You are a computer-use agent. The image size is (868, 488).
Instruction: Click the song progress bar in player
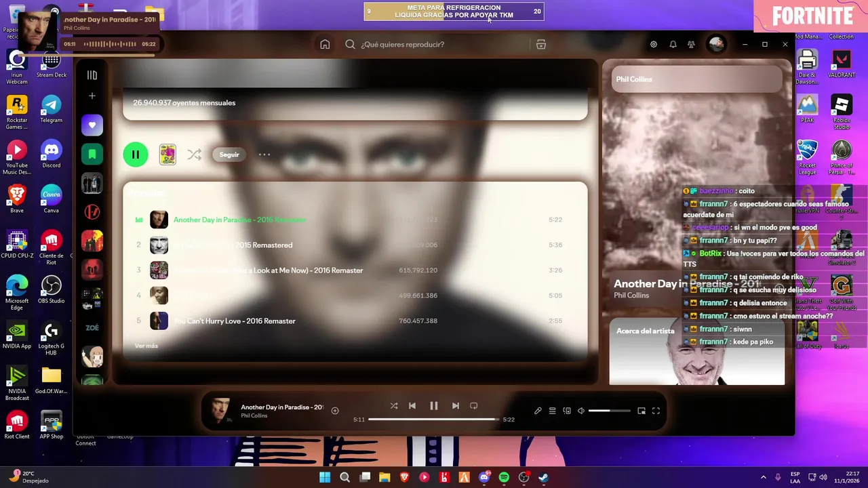433,420
